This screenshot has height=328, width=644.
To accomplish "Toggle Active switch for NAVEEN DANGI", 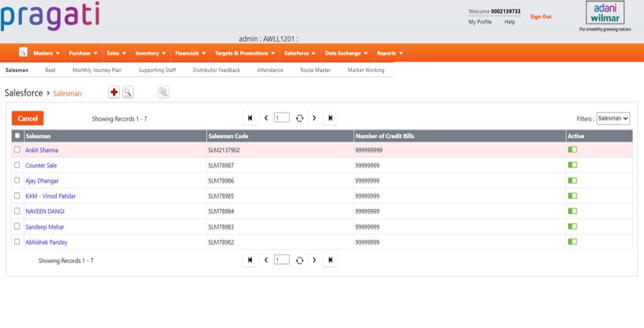I will tap(573, 211).
